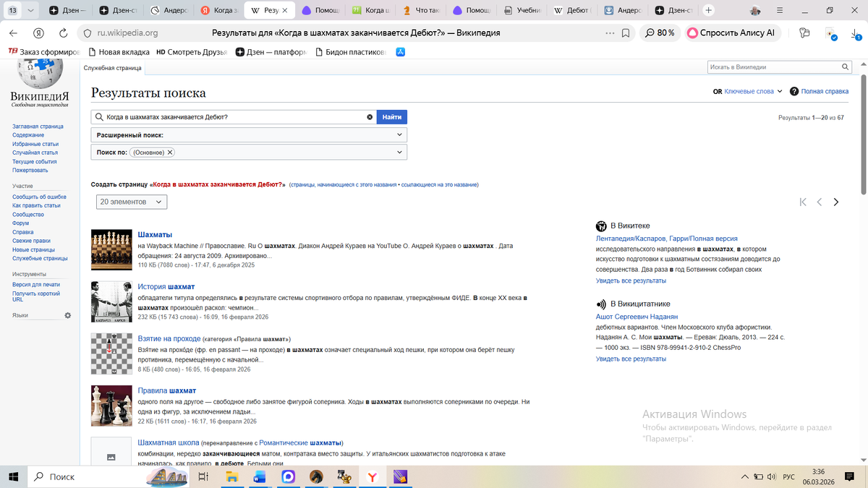Go to next results page arrow
The width and height of the screenshot is (868, 488).
pyautogui.click(x=836, y=202)
